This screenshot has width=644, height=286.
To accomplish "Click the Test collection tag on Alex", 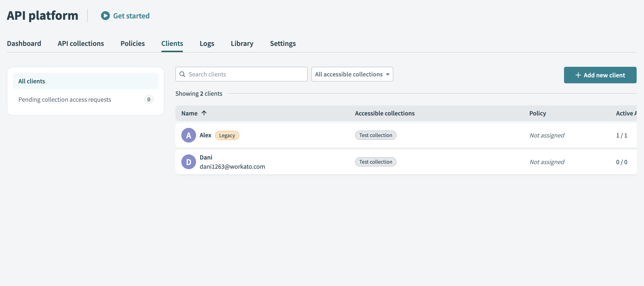I will 375,134.
